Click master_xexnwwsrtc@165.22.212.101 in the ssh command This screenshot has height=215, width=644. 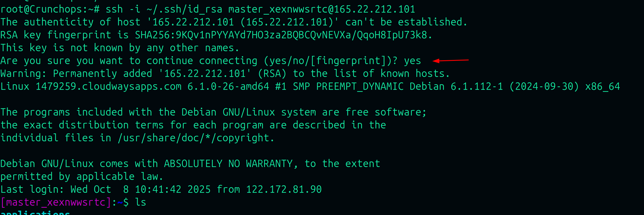click(322, 9)
